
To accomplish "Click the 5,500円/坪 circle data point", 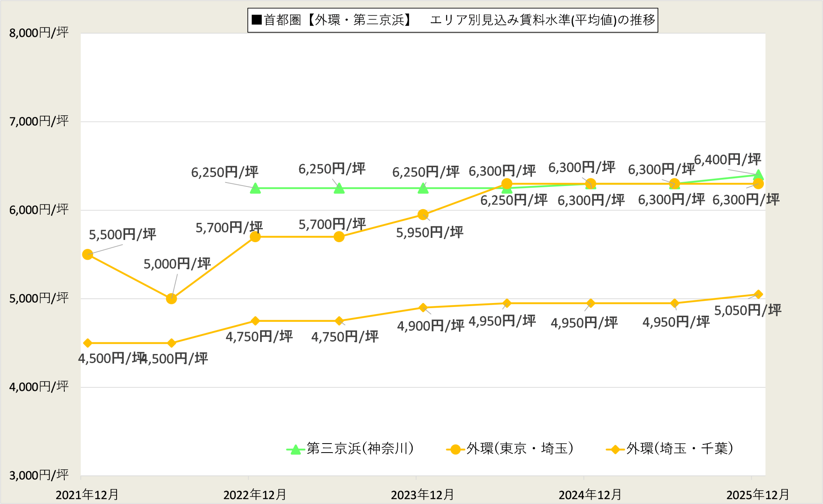I will [87, 255].
